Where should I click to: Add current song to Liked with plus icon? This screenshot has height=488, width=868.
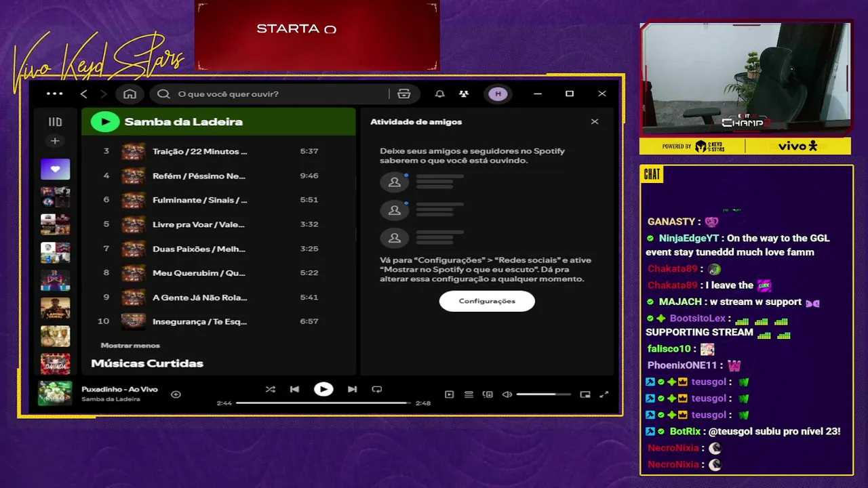point(176,394)
